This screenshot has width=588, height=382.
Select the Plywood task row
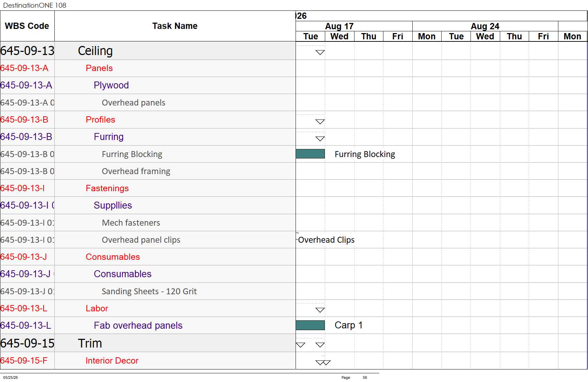point(148,85)
